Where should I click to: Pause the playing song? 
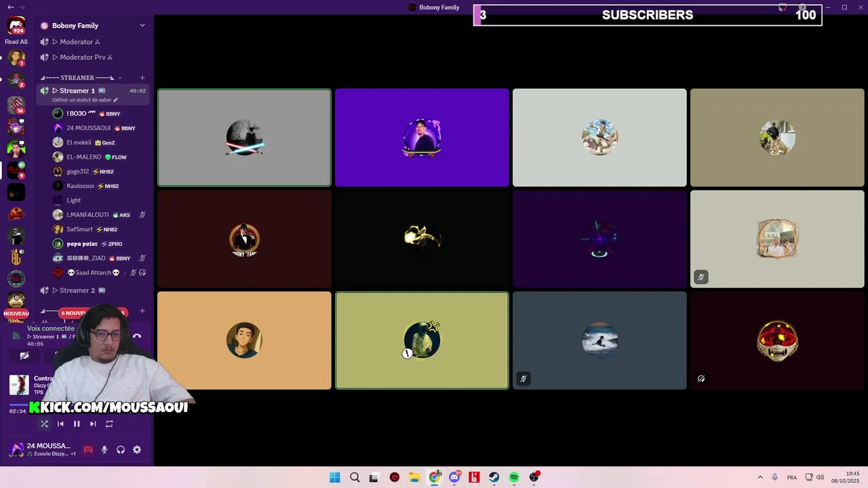click(x=77, y=424)
